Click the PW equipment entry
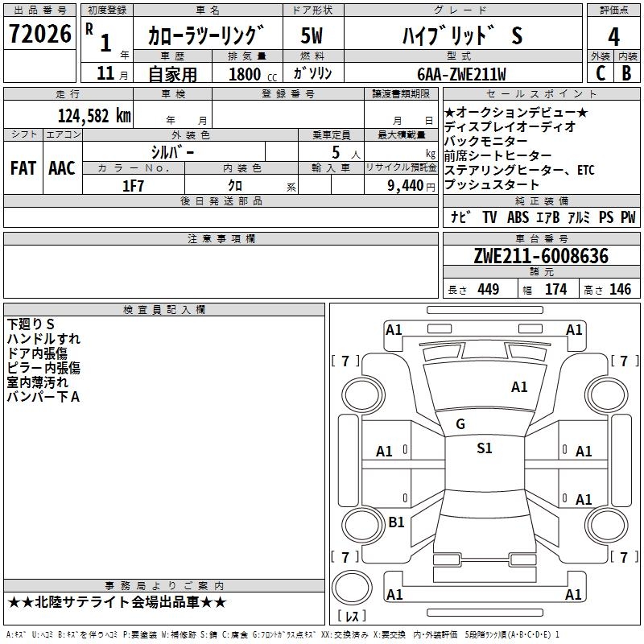 click(628, 217)
